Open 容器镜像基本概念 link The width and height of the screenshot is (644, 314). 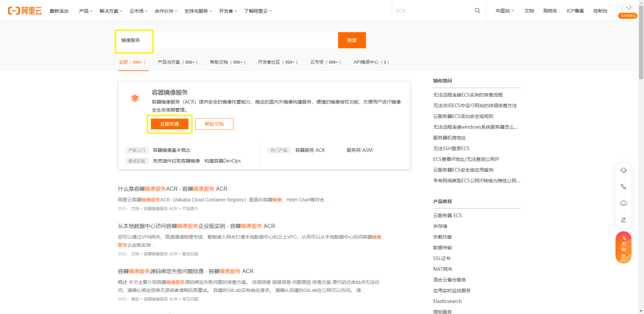(172, 150)
